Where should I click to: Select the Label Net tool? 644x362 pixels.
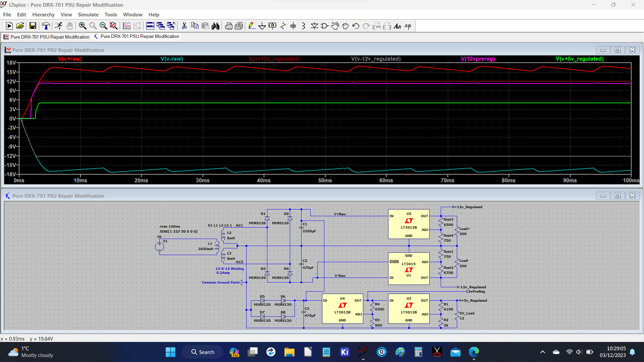pos(273,26)
